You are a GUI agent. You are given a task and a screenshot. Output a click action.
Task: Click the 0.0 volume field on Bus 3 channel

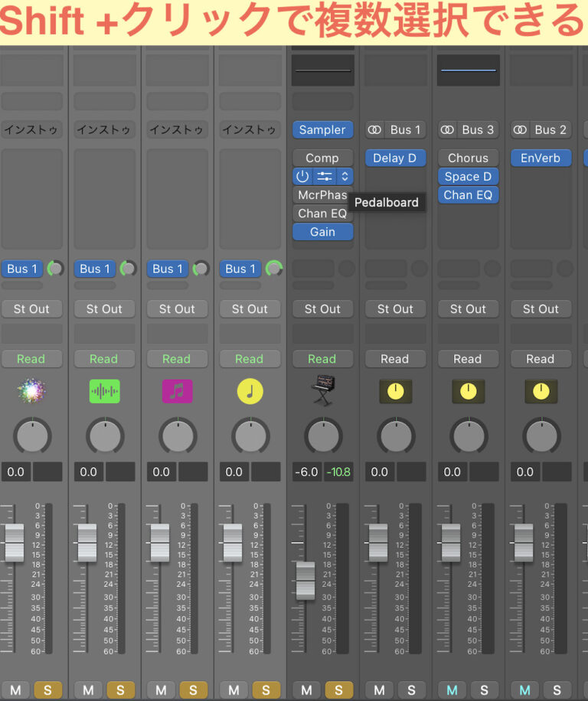[452, 471]
